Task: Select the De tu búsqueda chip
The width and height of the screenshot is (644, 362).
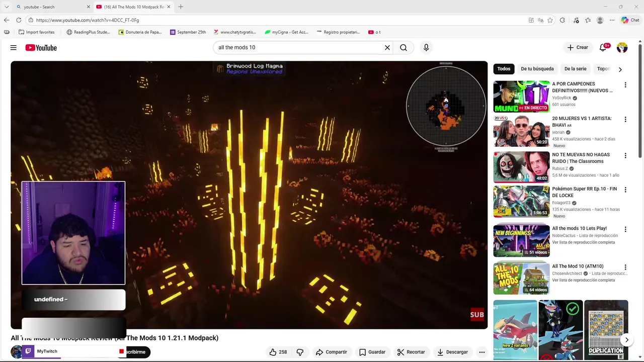Action: (537, 69)
